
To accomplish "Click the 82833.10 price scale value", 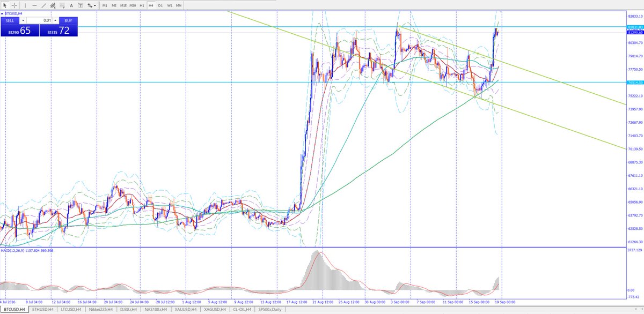I will 635,17.
